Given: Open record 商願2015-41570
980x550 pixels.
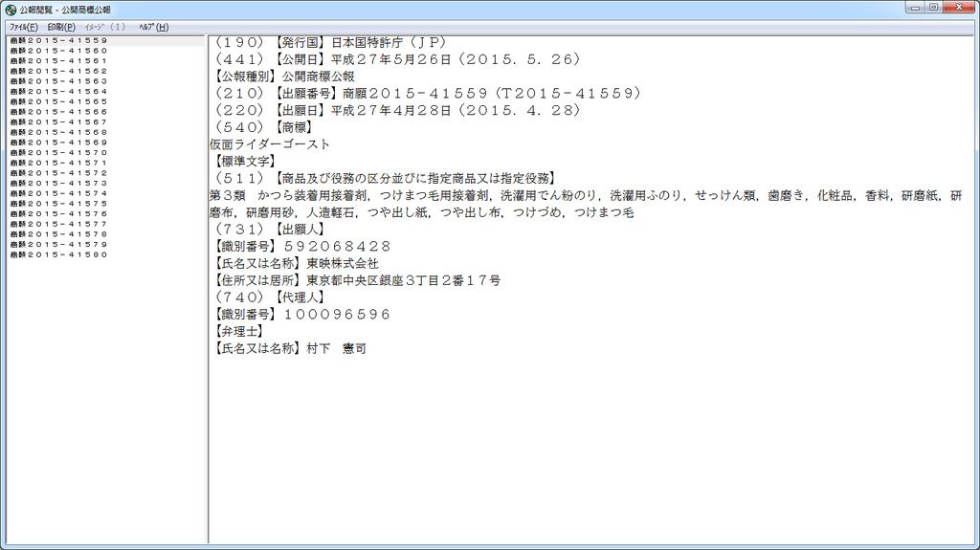Looking at the screenshot, I should [58, 153].
